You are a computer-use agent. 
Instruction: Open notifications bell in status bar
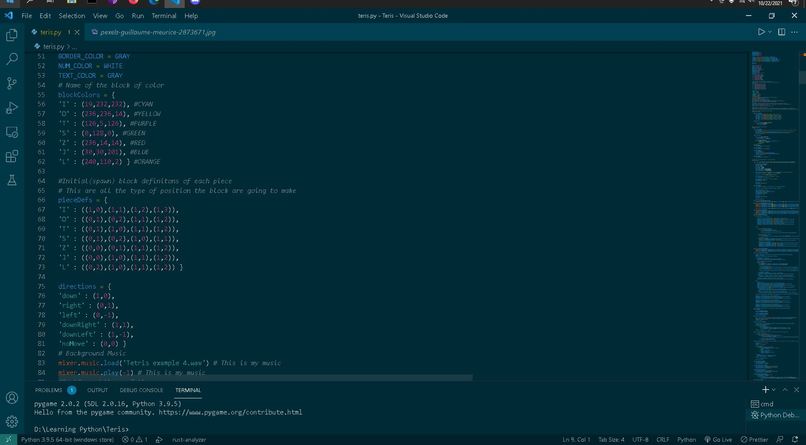click(795, 440)
